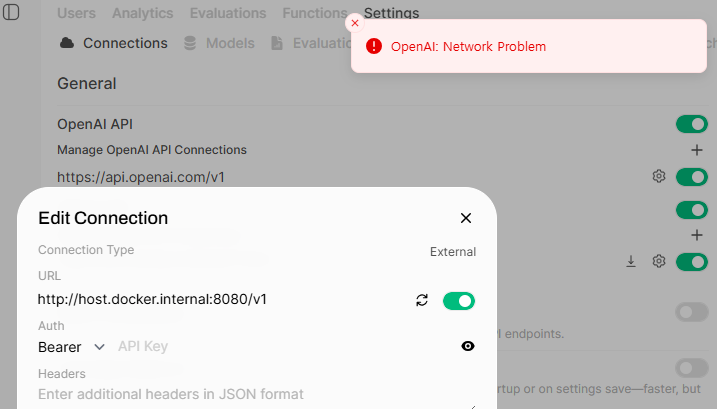Screen dimensions: 717x409
Task: Click the red error alert icon
Action: pyautogui.click(x=374, y=46)
